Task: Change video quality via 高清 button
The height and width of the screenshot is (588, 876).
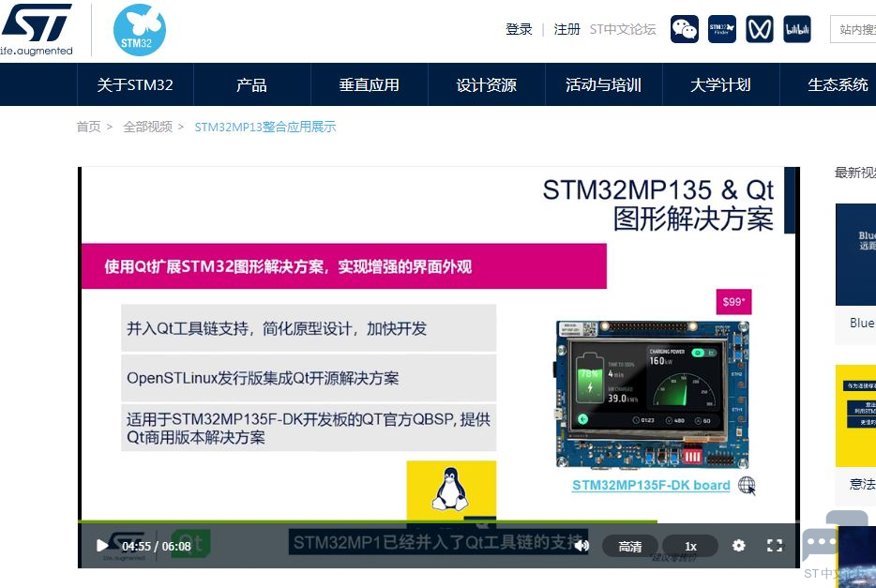Action: click(630, 546)
